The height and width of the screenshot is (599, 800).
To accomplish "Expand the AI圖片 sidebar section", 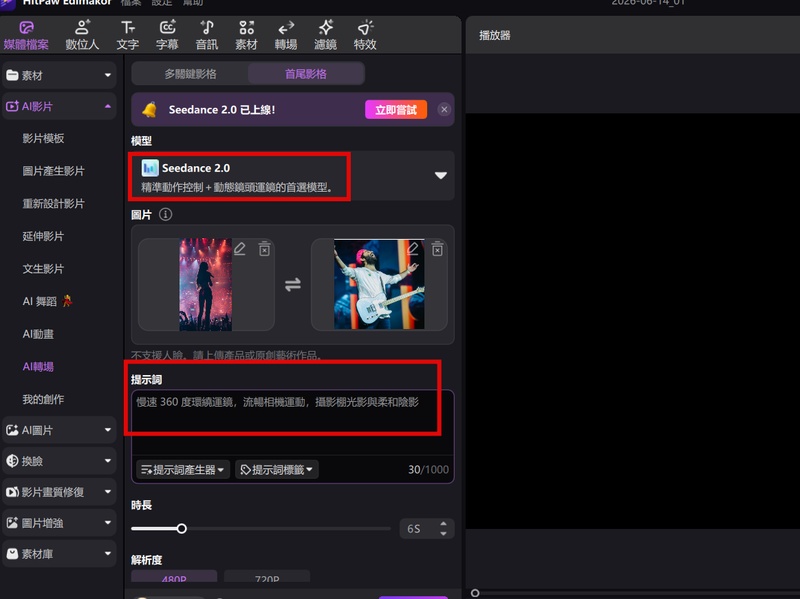I will click(x=59, y=430).
